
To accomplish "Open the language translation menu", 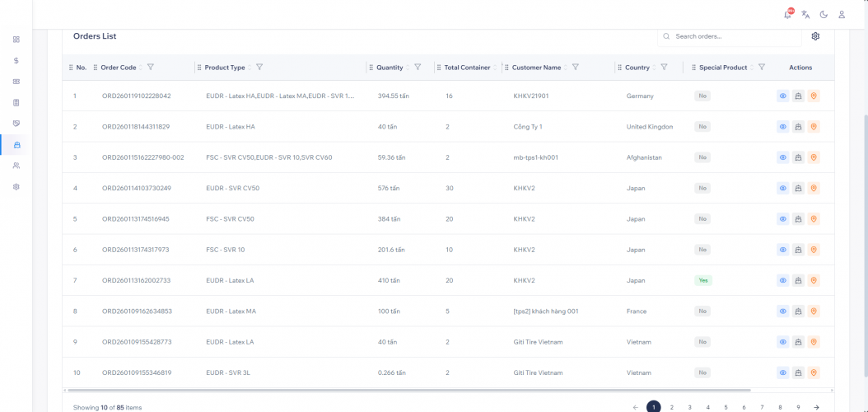I will tap(805, 15).
